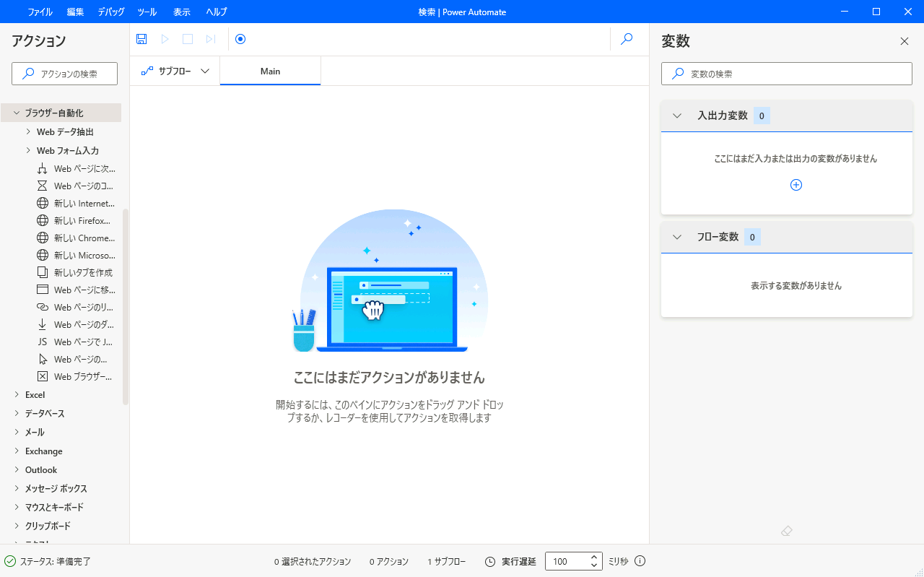
Task: Click the flow search magnifier icon
Action: (627, 39)
